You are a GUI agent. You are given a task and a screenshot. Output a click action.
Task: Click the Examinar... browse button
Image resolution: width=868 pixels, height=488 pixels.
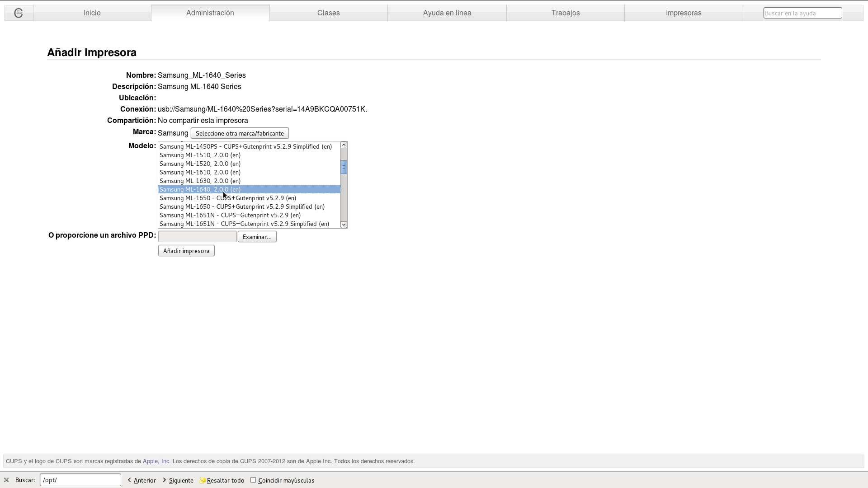coord(257,237)
